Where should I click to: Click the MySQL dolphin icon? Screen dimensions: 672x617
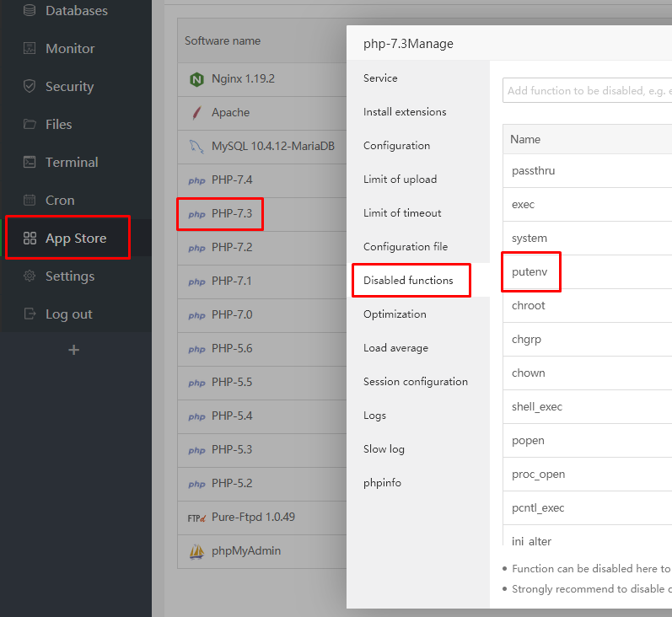point(196,147)
